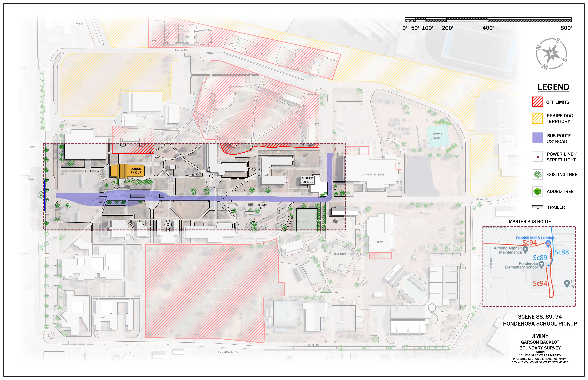Screen dimensions: 588x380
Task: Click the Bus Route purple legend swatch
Action: (537, 138)
